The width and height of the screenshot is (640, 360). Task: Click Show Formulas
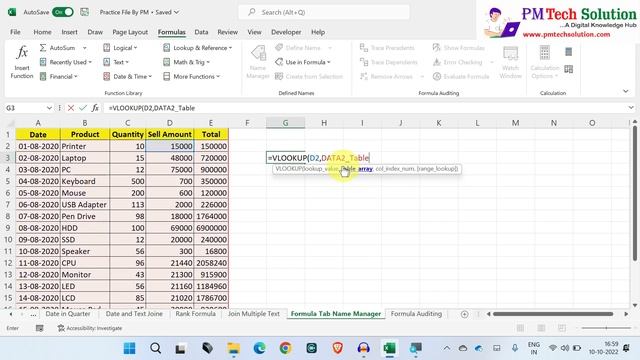point(459,48)
